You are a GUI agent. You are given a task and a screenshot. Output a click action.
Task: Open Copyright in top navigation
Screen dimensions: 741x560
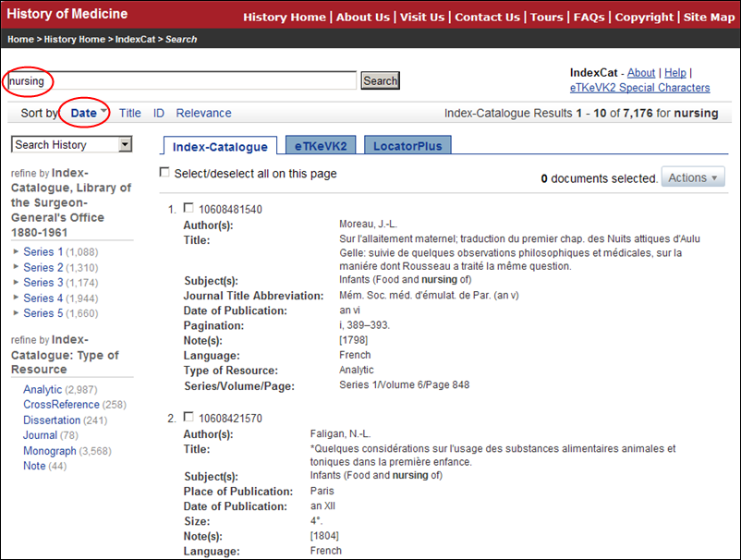(644, 17)
